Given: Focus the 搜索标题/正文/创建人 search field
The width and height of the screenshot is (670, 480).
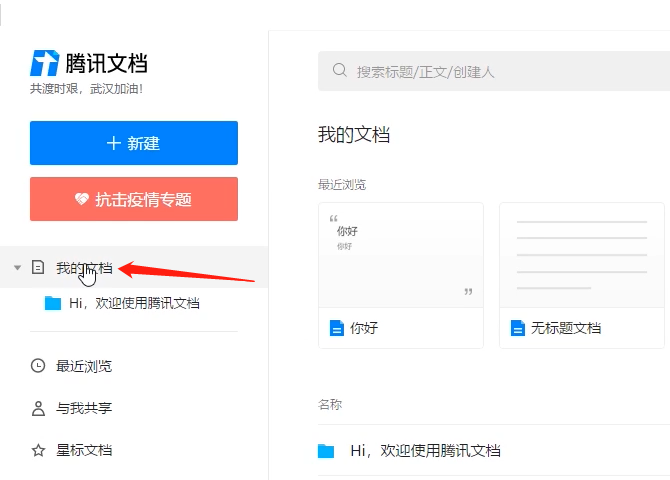Looking at the screenshot, I should pos(494,71).
